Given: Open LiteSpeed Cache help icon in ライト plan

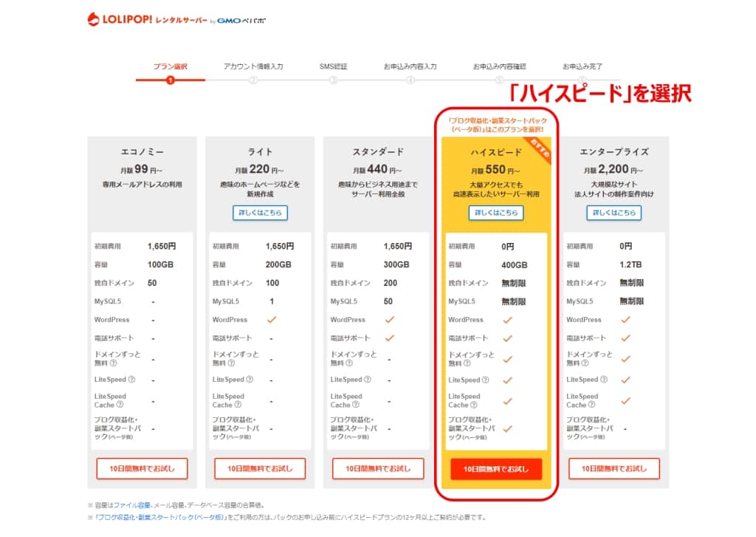Looking at the screenshot, I should click(x=238, y=405).
